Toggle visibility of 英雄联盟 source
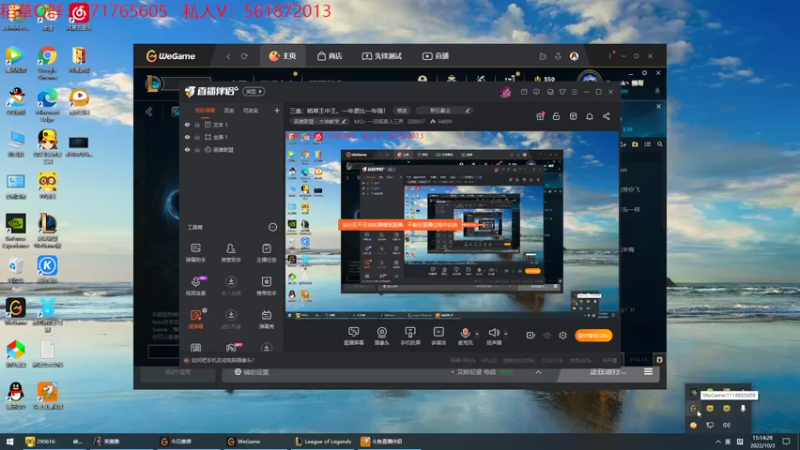The height and width of the screenshot is (450, 800). click(x=187, y=149)
